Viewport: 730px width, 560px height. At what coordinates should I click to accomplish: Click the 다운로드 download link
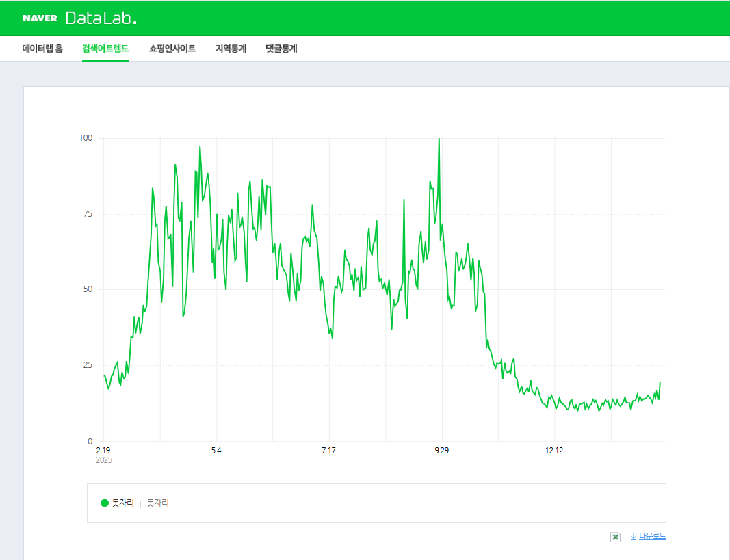652,536
